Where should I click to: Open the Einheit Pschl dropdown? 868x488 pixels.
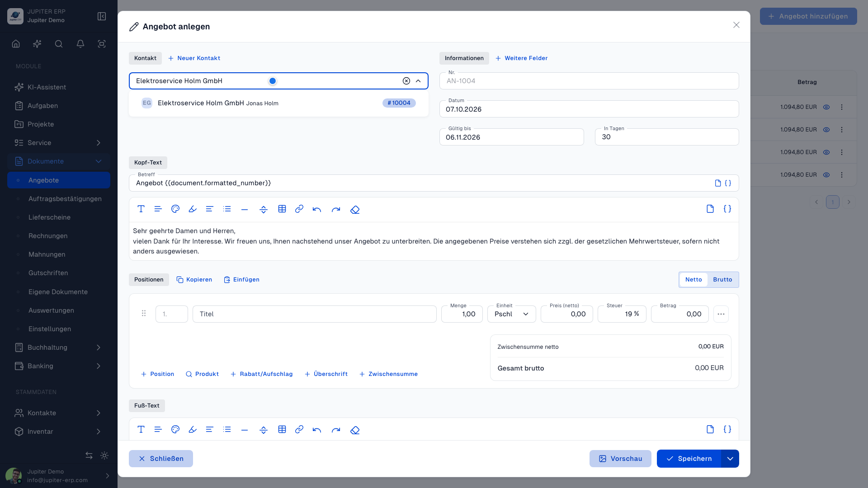point(511,314)
